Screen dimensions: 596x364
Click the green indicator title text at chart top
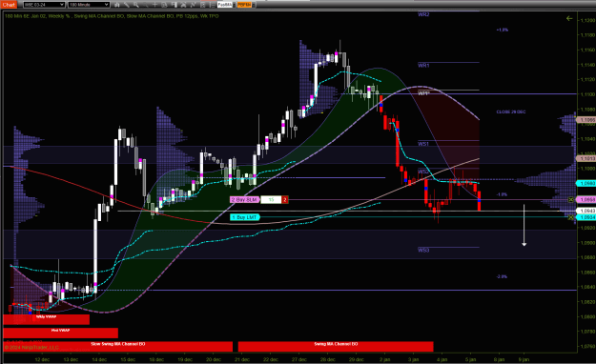pos(112,16)
